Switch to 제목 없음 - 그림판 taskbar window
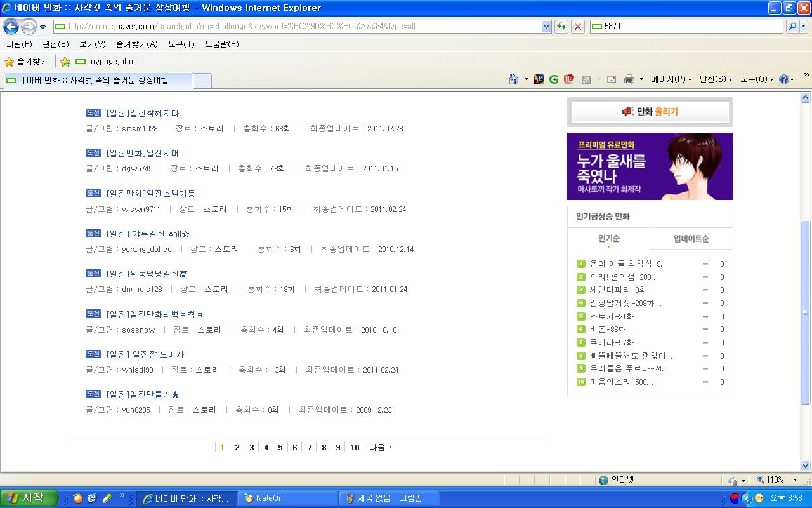 [389, 498]
